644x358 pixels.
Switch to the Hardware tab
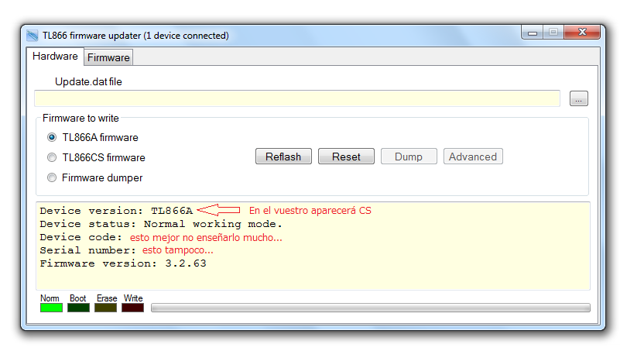click(55, 57)
